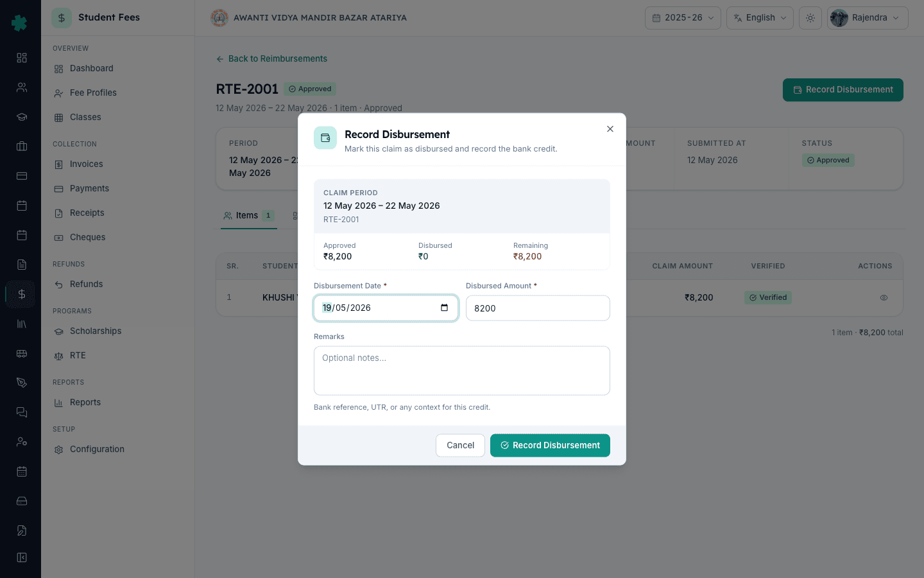
Task: Click the green asterisk app logo
Action: [20, 23]
